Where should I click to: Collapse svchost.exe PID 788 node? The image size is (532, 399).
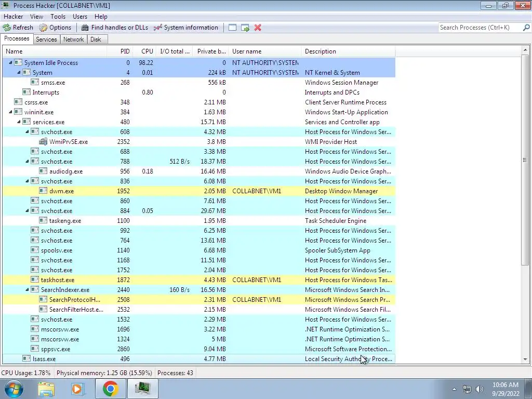coord(27,161)
